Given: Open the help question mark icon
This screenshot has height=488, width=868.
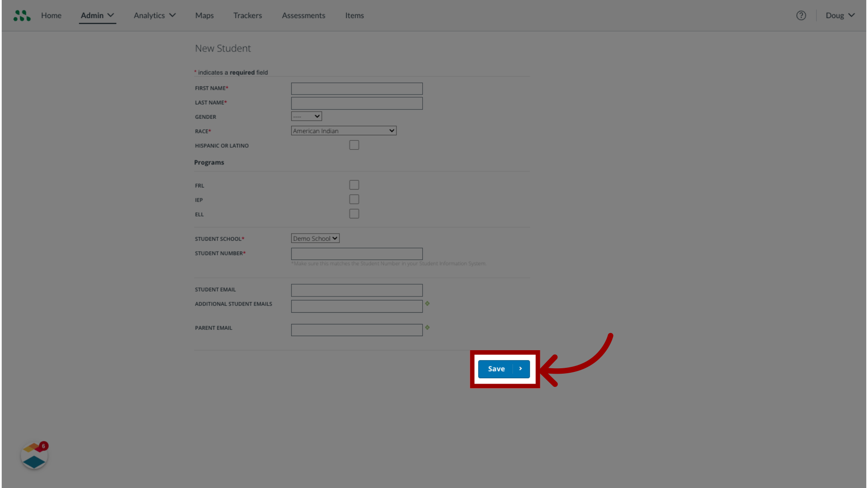Looking at the screenshot, I should [x=801, y=15].
